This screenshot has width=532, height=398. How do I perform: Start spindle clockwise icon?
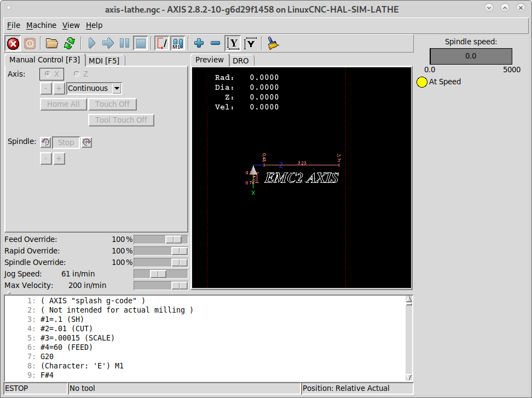coord(86,142)
